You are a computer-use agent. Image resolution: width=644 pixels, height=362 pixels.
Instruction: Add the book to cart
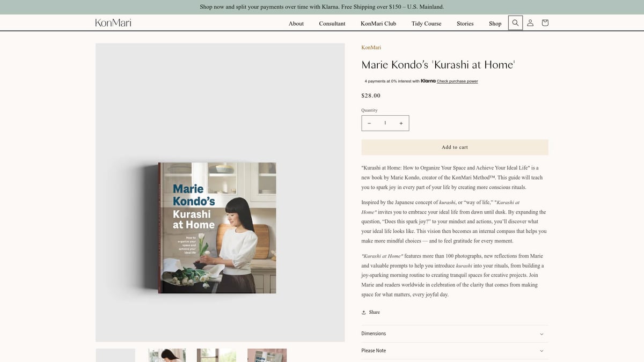click(455, 147)
